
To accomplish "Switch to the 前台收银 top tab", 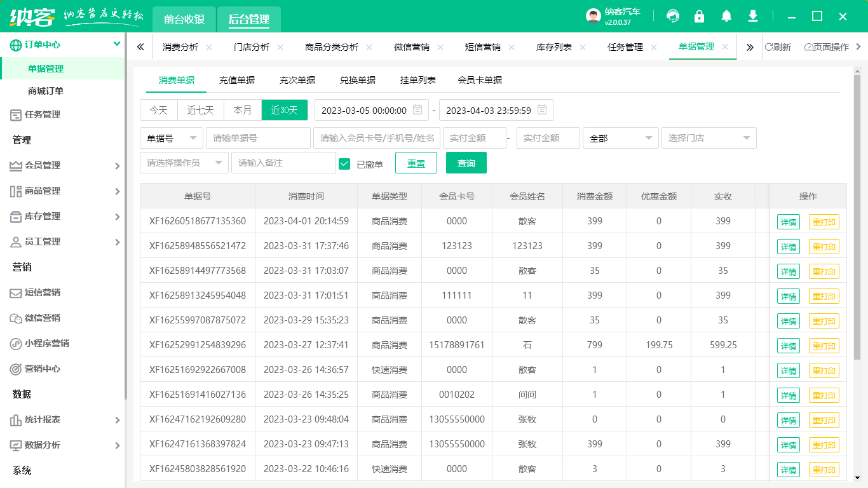I will click(184, 20).
